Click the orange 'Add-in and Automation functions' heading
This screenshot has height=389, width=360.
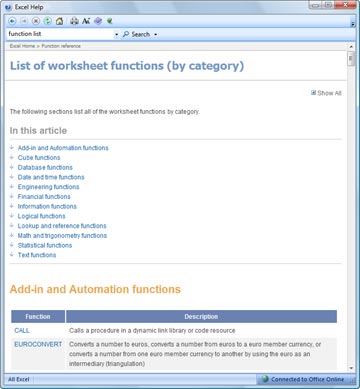[95, 289]
